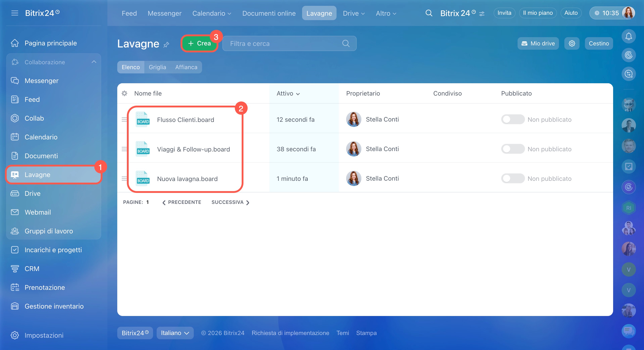This screenshot has height=350, width=644.
Task: Click the table column settings gear icon
Action: (x=124, y=93)
